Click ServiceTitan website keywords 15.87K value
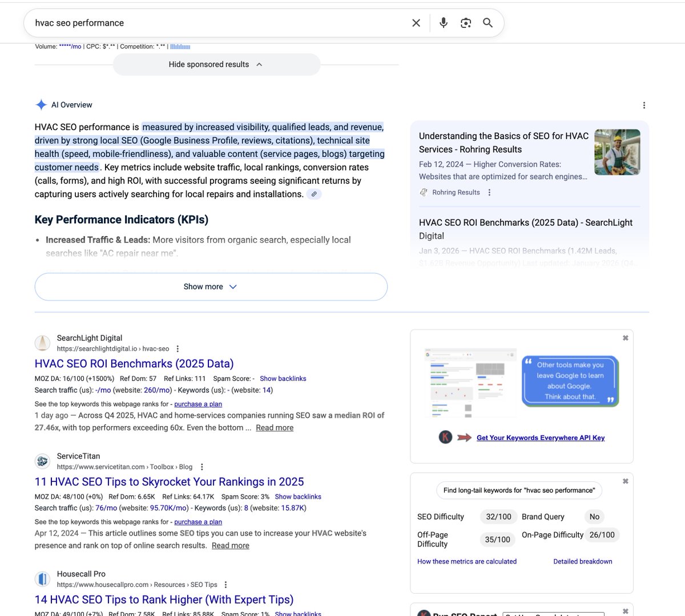This screenshot has width=685, height=616. pyautogui.click(x=293, y=508)
